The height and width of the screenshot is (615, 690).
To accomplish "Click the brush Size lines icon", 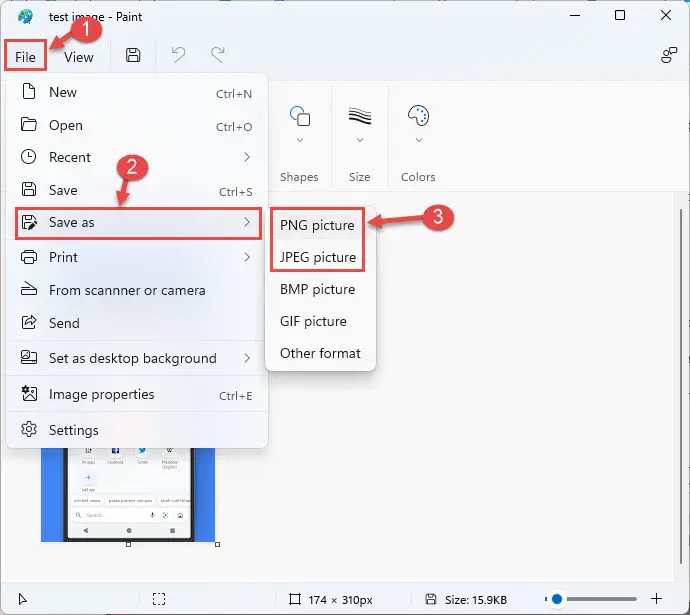I will tap(360, 116).
